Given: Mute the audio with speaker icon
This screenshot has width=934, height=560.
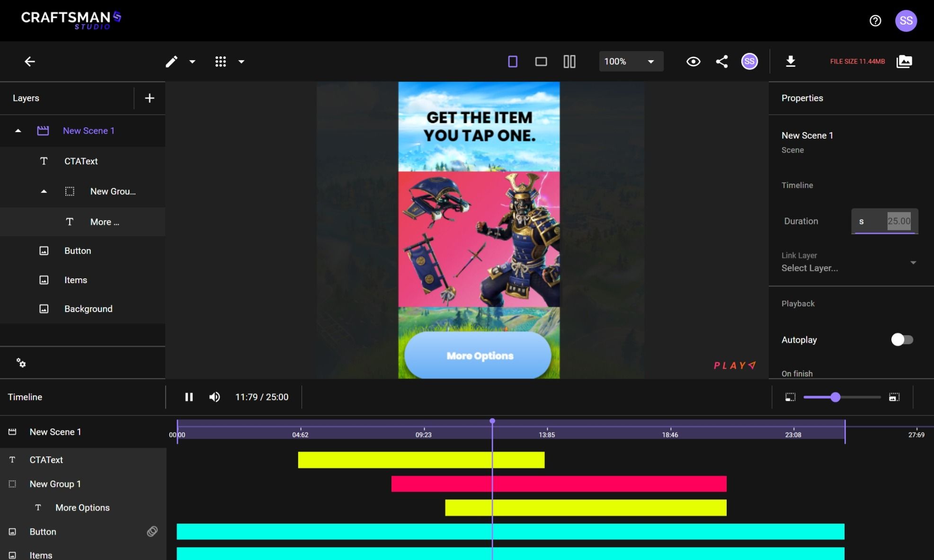Looking at the screenshot, I should 214,397.
